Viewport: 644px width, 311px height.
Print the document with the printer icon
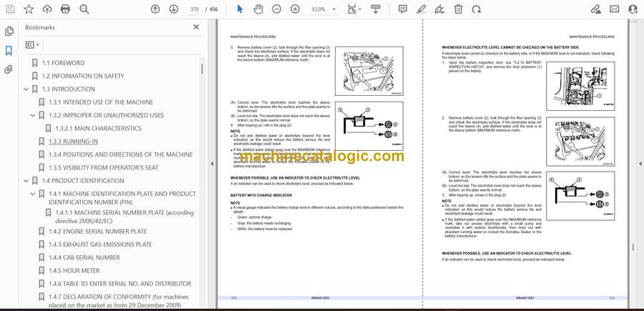pyautogui.click(x=65, y=9)
